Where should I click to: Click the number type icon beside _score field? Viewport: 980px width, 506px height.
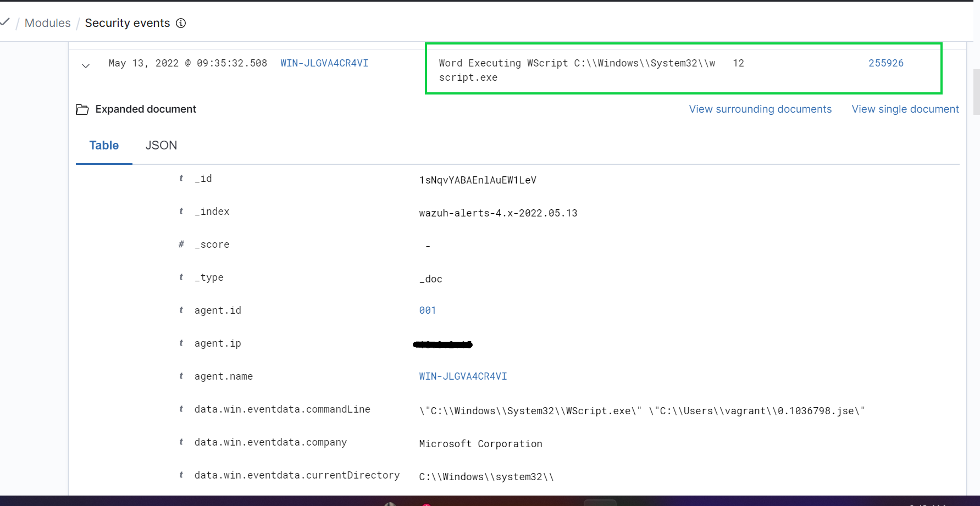(181, 244)
